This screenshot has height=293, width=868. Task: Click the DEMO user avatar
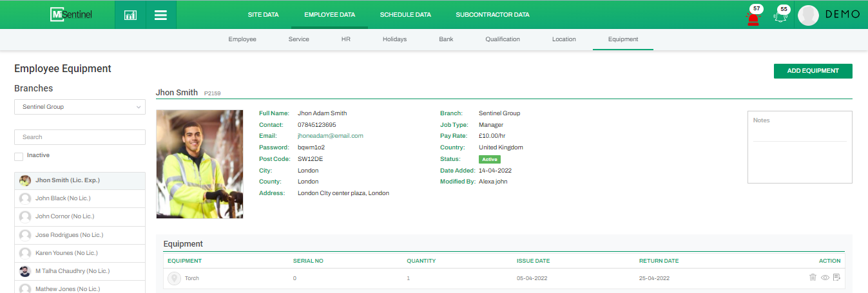coord(808,15)
